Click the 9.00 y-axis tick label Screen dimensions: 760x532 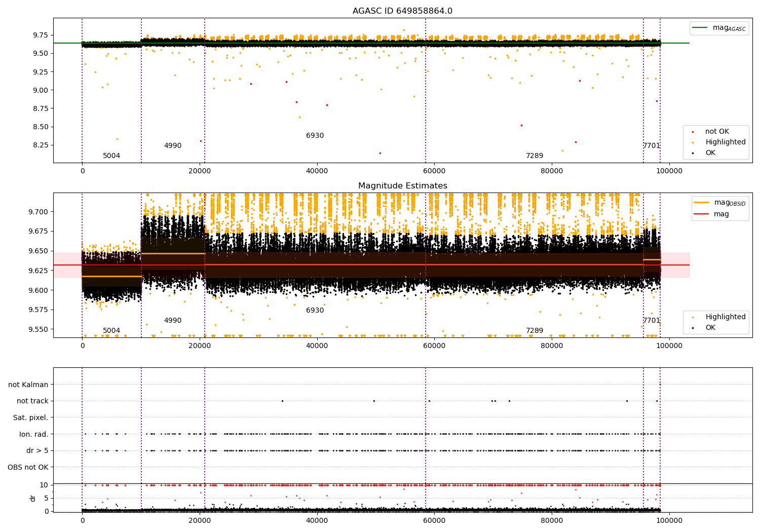click(x=40, y=90)
